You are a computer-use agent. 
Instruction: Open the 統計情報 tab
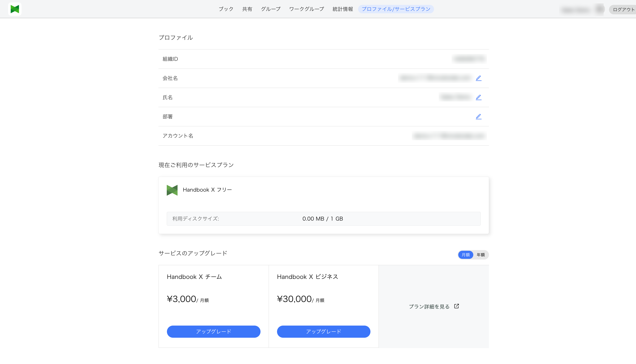(343, 9)
